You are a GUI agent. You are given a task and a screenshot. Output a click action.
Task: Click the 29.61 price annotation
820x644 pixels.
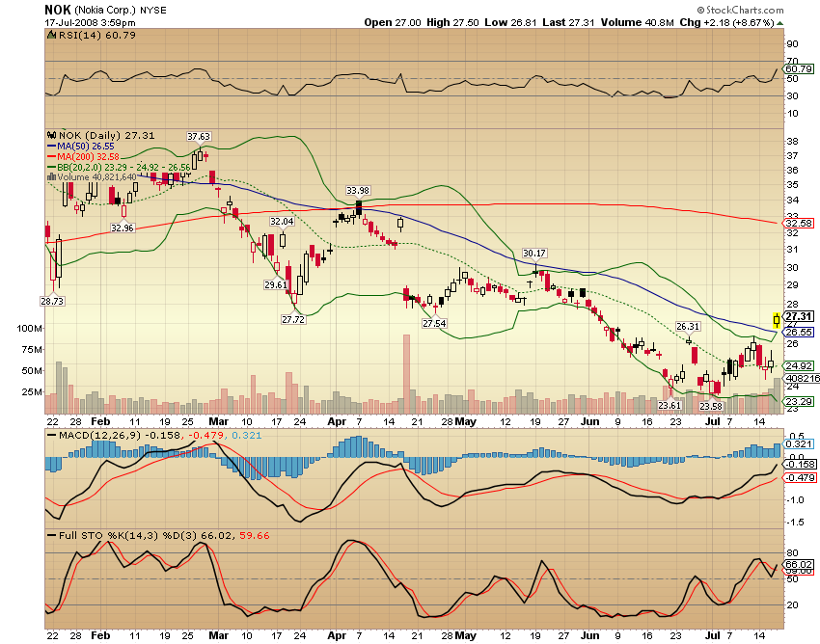point(276,285)
